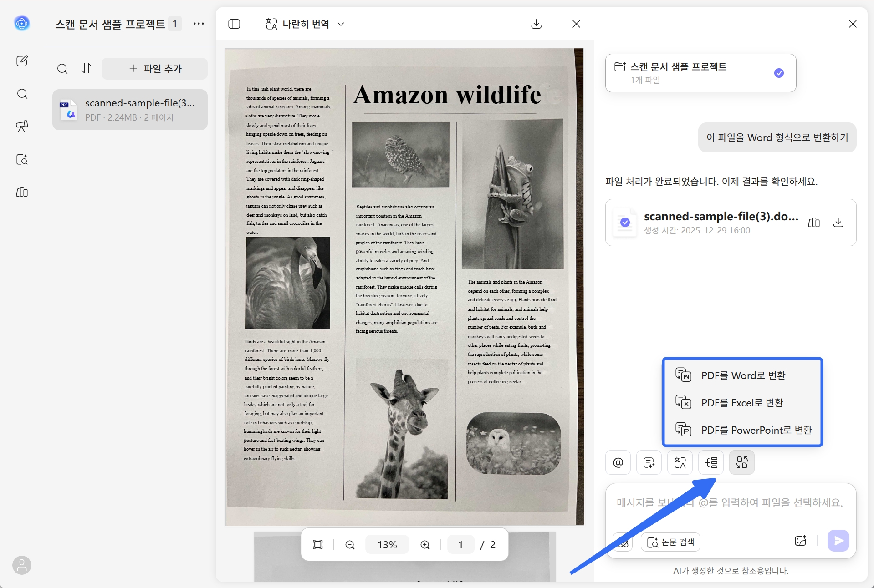Click the sort files icon
Viewport: 874px width, 588px height.
point(87,68)
